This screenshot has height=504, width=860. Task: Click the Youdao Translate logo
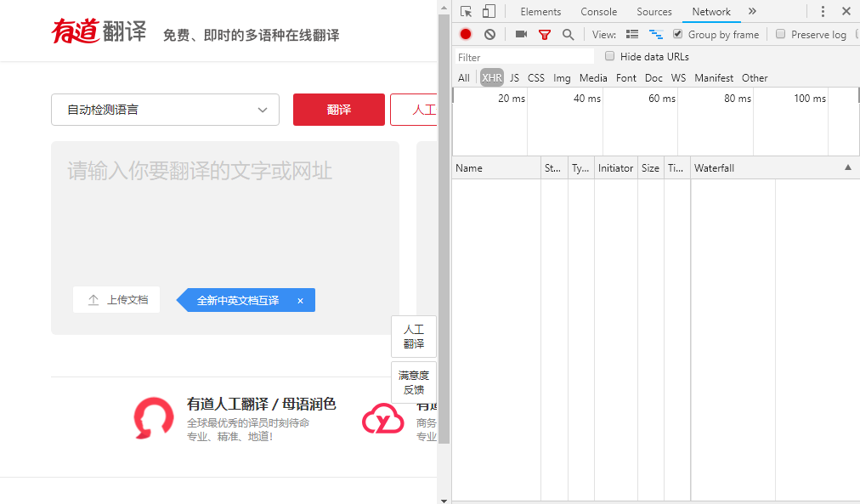point(99,31)
